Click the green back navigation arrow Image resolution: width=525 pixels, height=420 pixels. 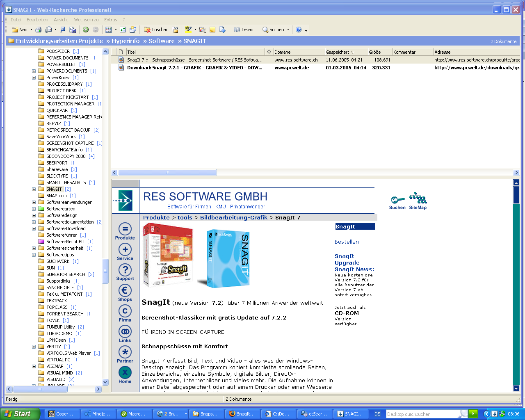pyautogui.click(x=86, y=30)
